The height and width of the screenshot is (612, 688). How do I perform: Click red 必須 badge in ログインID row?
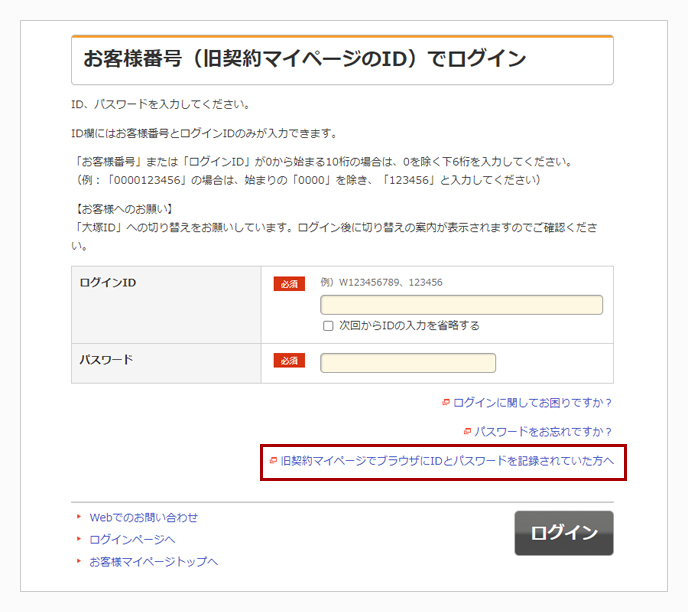[289, 284]
